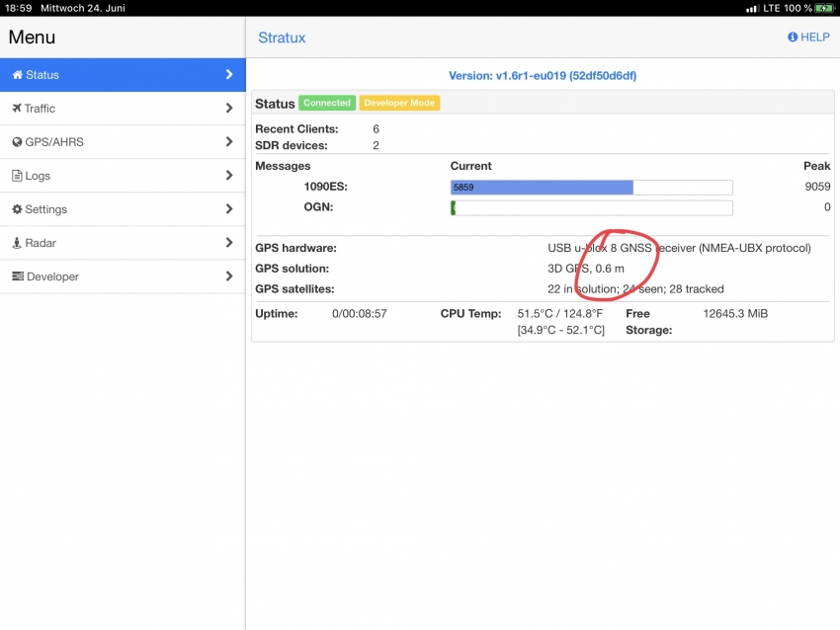Click the home icon beside Status
This screenshot has height=630, width=840.
[18, 75]
